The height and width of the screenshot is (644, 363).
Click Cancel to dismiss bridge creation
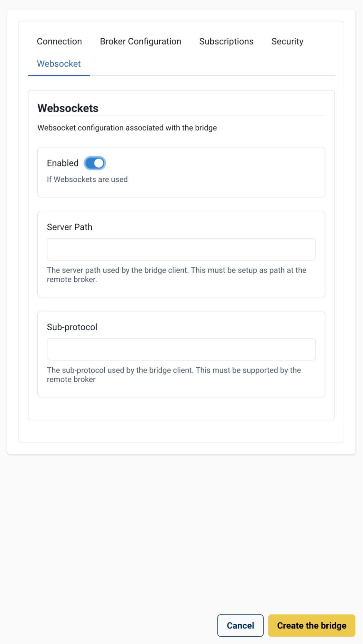(240, 625)
